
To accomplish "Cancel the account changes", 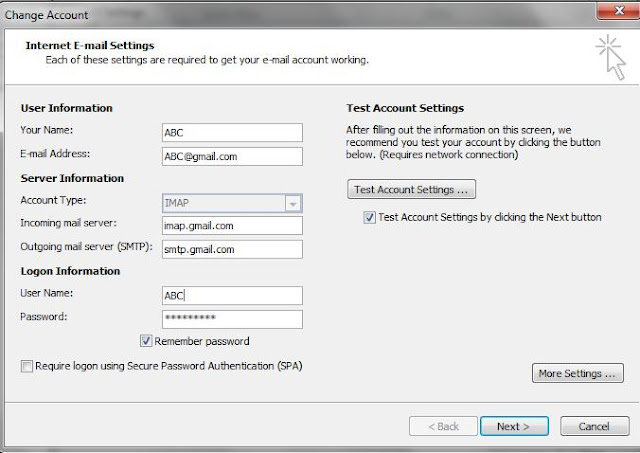I will tap(595, 426).
